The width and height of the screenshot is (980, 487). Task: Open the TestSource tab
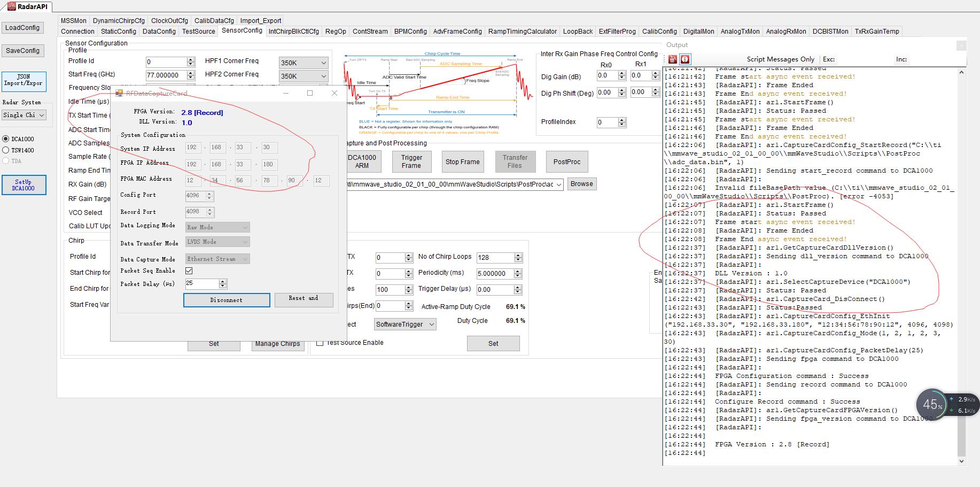click(198, 32)
